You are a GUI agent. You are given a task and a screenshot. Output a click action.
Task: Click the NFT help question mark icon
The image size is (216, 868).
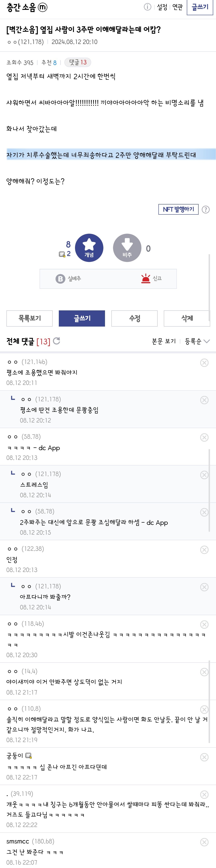[206, 210]
